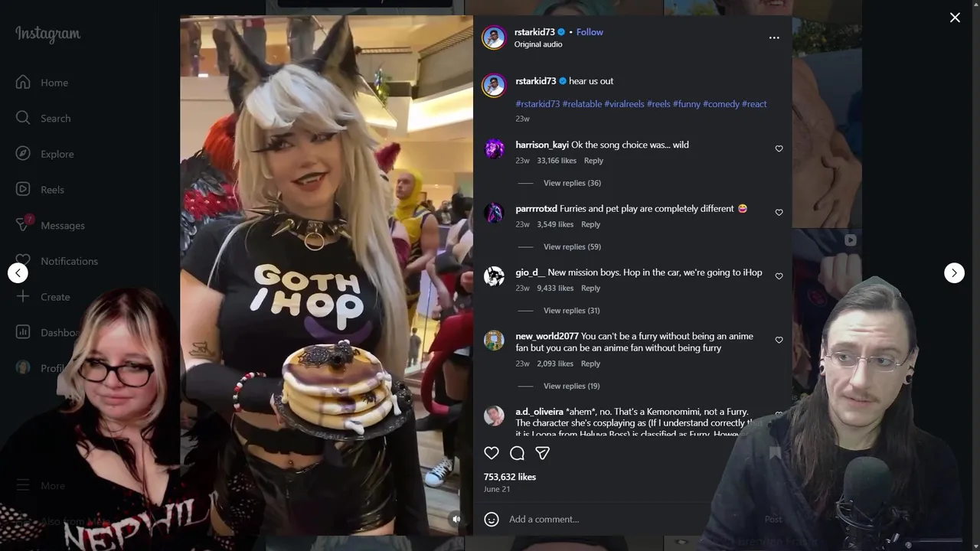Open more options three-dot menu
980x551 pixels.
coord(774,37)
